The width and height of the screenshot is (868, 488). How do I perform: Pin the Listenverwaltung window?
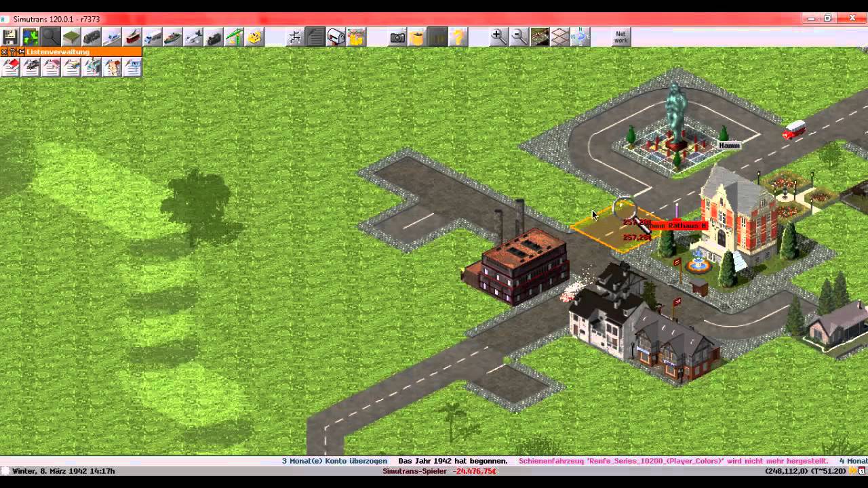(21, 52)
